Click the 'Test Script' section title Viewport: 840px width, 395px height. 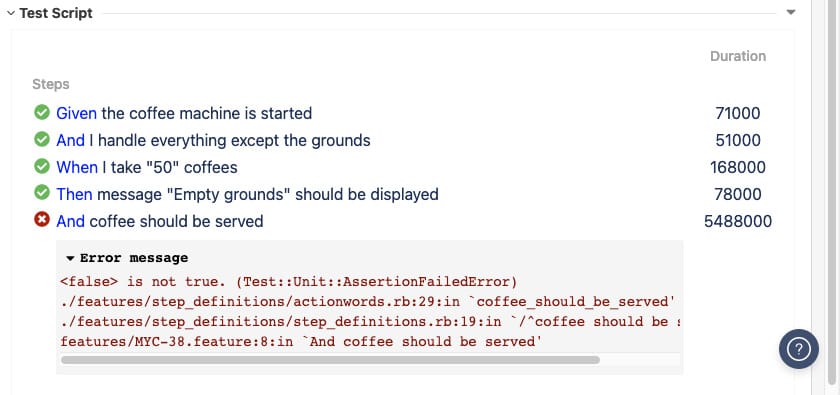[56, 13]
